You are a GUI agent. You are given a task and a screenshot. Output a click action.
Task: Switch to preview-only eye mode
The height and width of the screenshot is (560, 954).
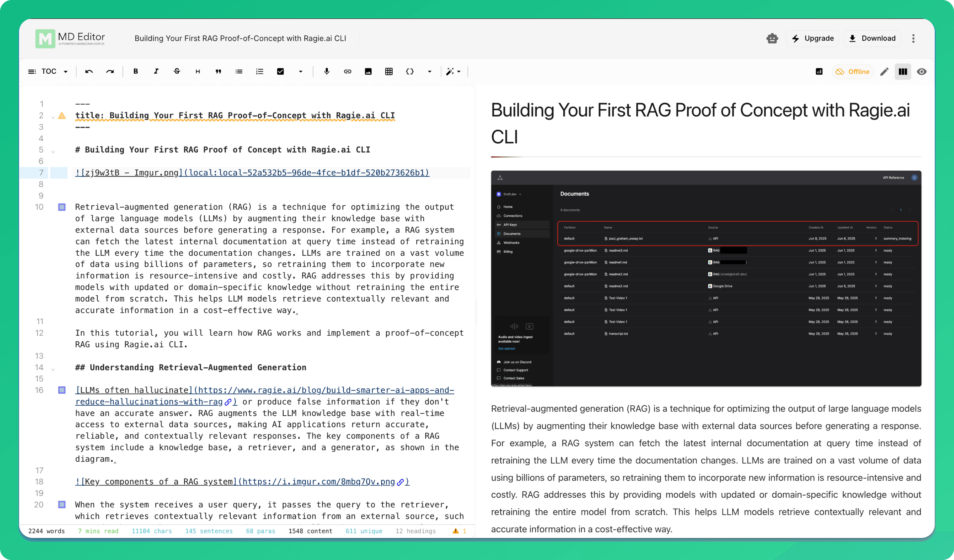pos(922,72)
